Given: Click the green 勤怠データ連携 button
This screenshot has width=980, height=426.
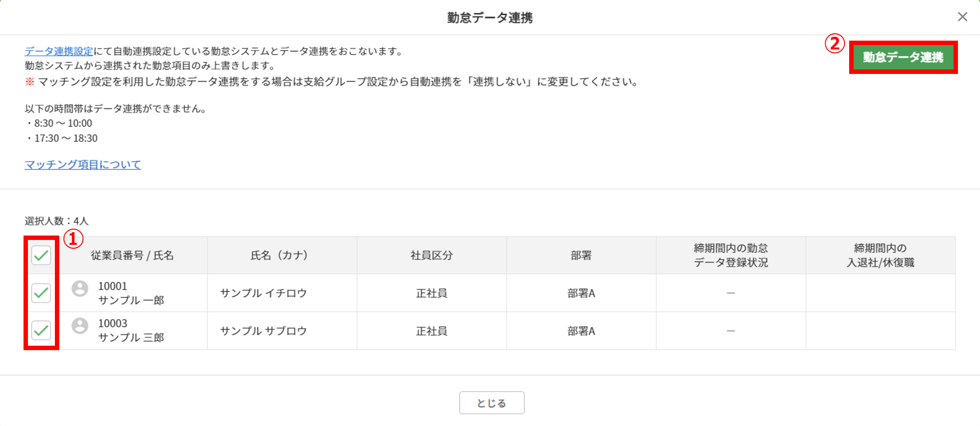Looking at the screenshot, I should (903, 57).
